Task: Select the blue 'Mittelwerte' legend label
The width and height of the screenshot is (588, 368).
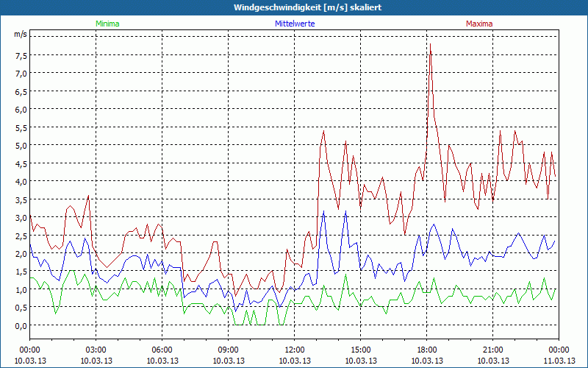Action: 295,24
